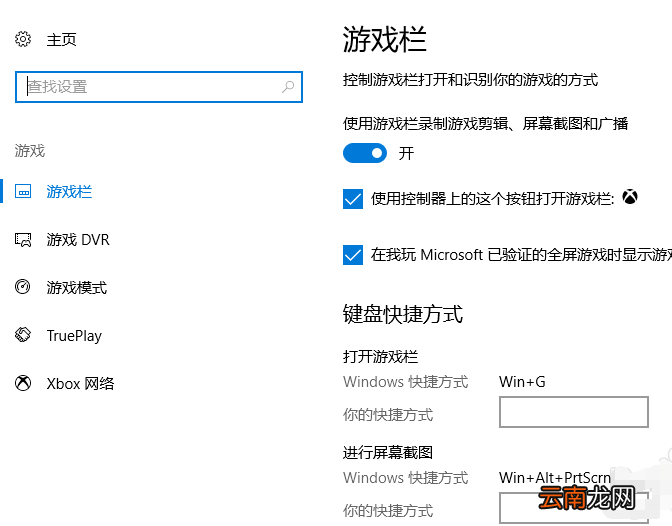Screen dimensions: 672x526
Task: Open the 游戏模式 section
Action: [x=77, y=288]
